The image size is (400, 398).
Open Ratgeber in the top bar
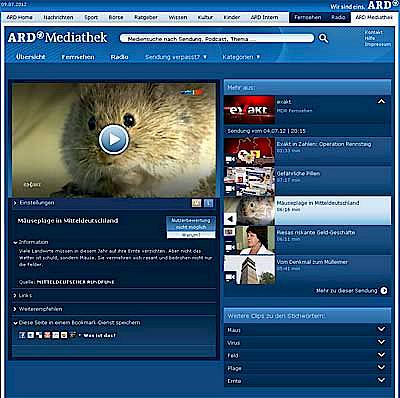point(146,17)
